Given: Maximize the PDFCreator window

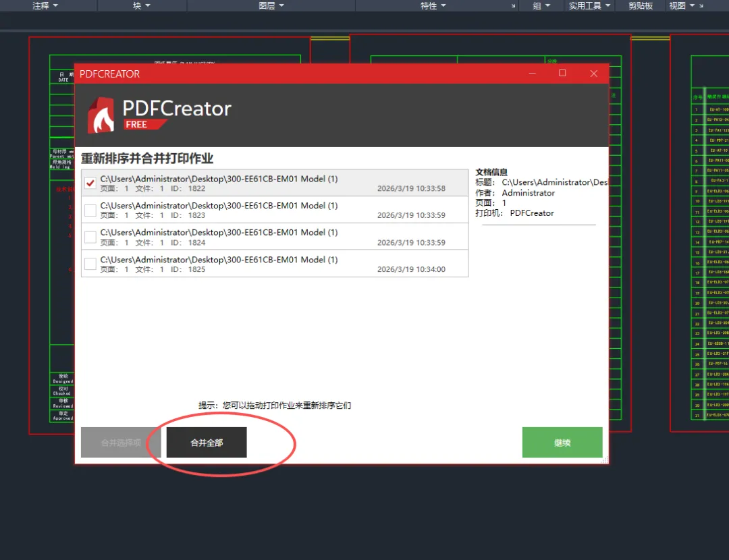Looking at the screenshot, I should point(562,74).
